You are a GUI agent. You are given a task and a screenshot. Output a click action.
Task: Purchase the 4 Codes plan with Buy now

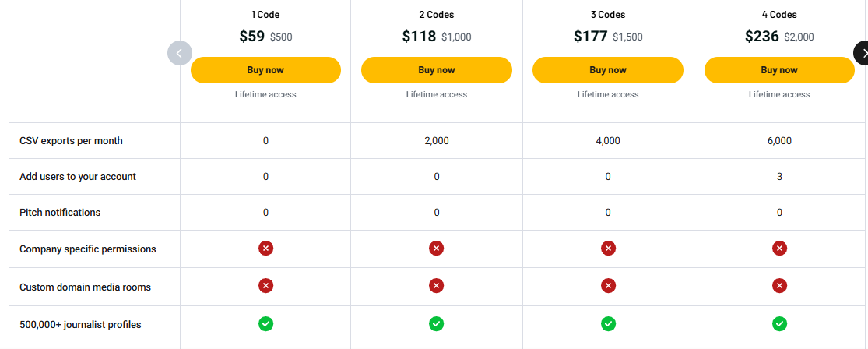tap(779, 70)
